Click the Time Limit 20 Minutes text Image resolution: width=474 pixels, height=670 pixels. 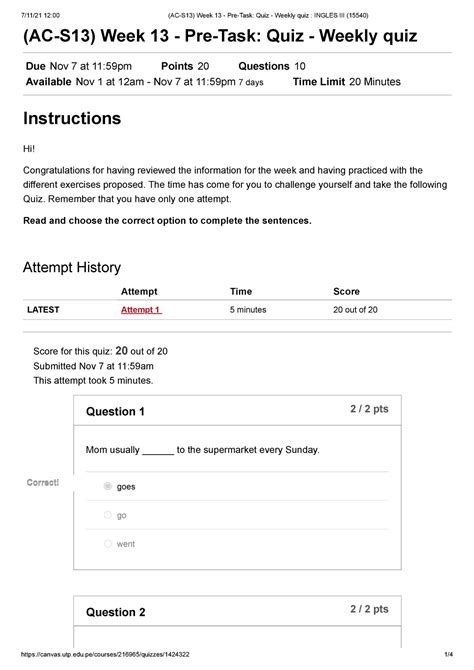coord(347,82)
